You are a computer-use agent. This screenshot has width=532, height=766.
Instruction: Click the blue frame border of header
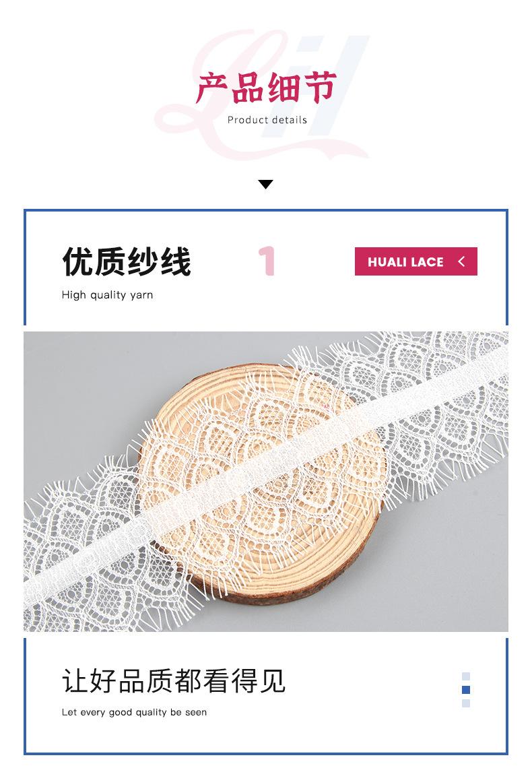(x=266, y=211)
